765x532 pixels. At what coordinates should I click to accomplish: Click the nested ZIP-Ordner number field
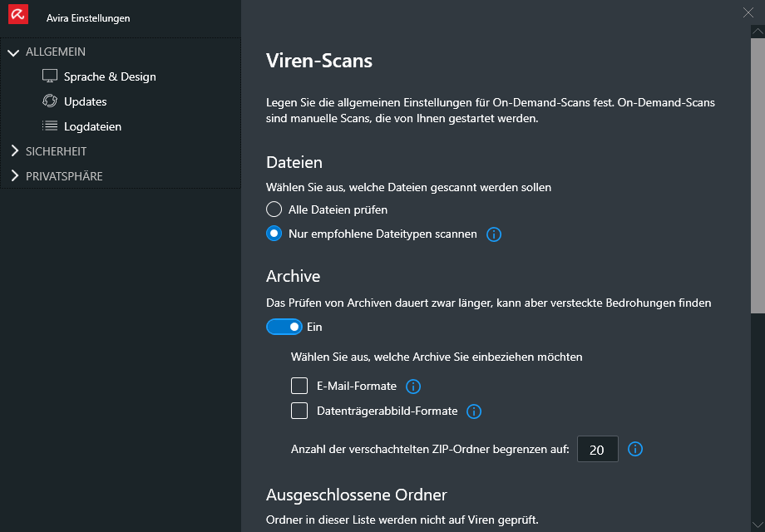[x=598, y=449]
